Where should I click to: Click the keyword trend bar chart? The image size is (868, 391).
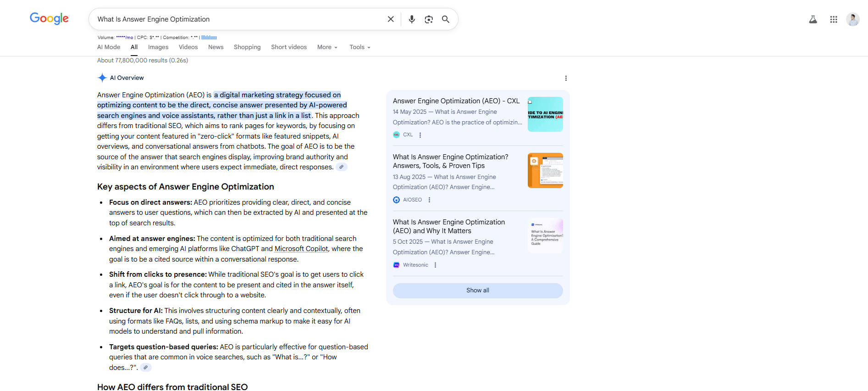tap(209, 38)
